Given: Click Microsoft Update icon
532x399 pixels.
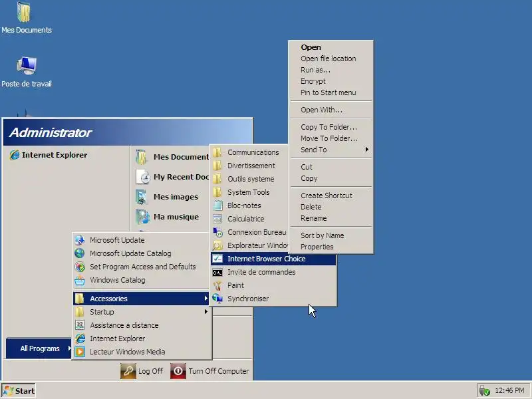Looking at the screenshot, I should (80, 240).
